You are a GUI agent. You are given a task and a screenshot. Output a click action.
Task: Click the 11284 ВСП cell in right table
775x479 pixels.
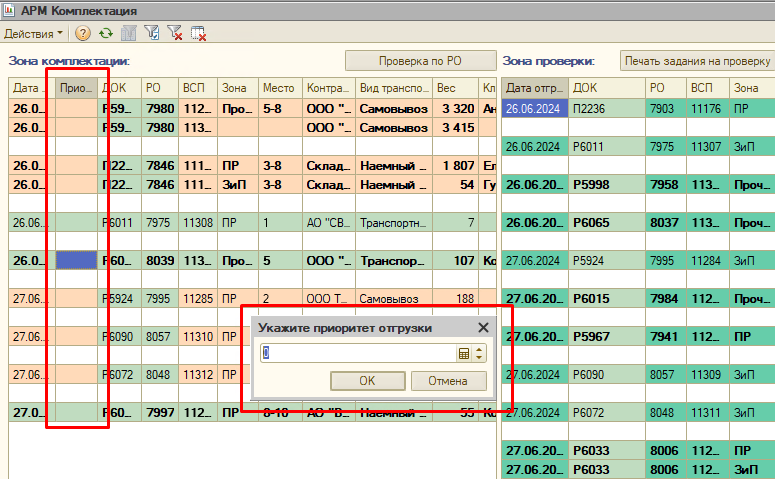[x=707, y=261]
